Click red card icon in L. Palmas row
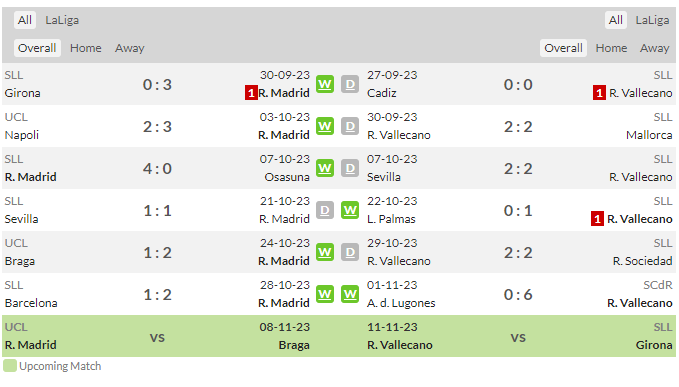 597,219
